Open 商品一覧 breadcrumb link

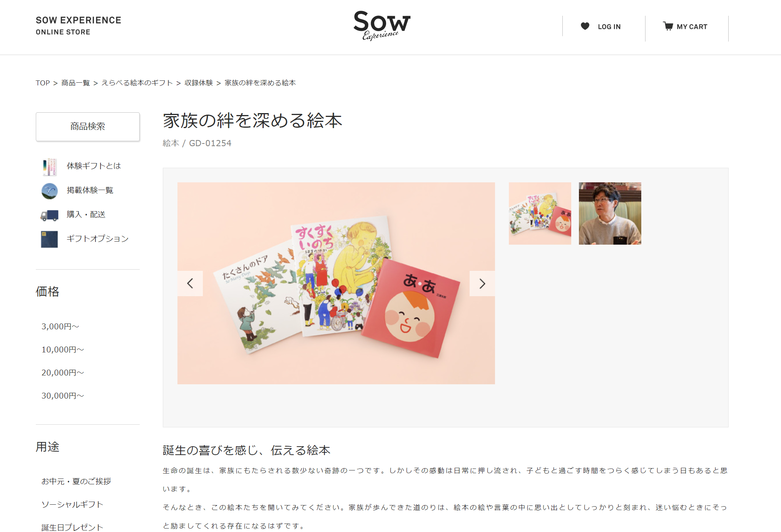[x=75, y=83]
